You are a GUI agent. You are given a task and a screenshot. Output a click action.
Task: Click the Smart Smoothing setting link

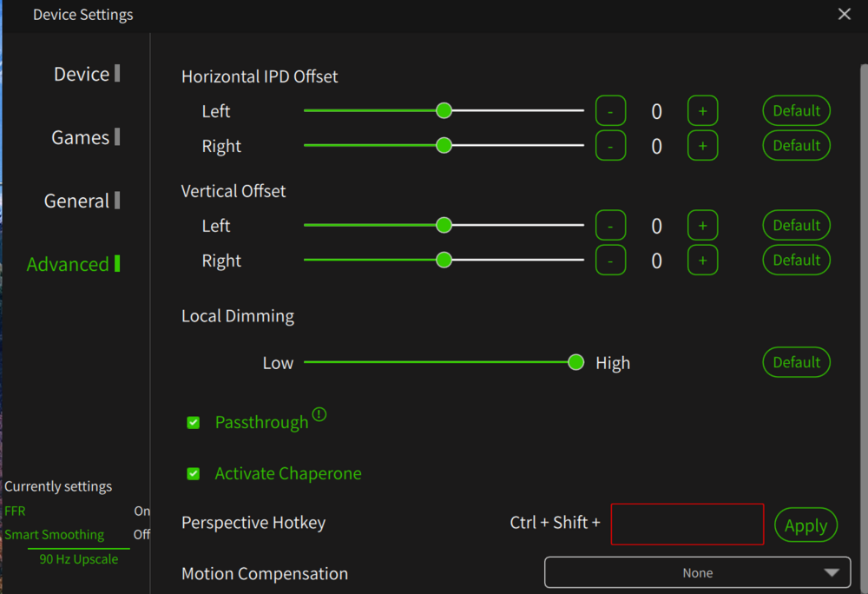54,535
